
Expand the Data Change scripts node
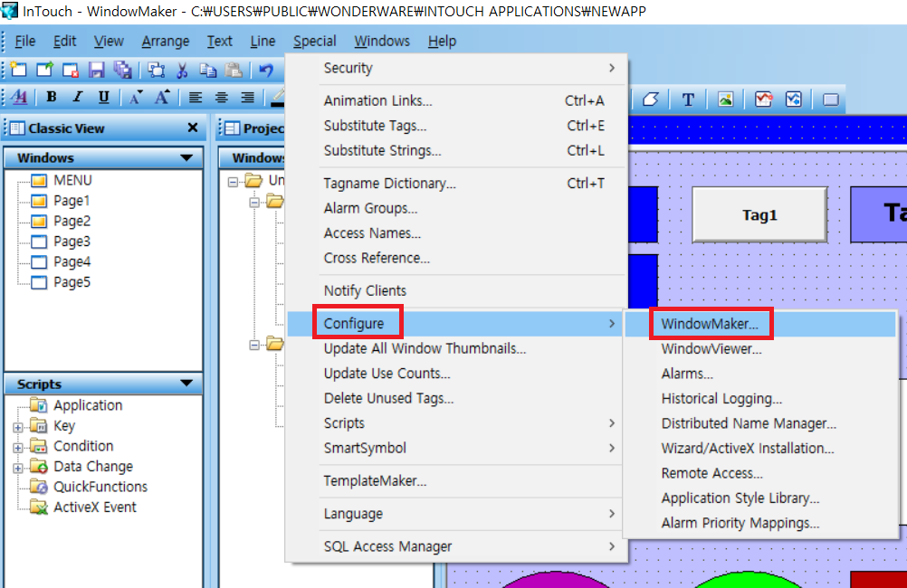pos(18,468)
